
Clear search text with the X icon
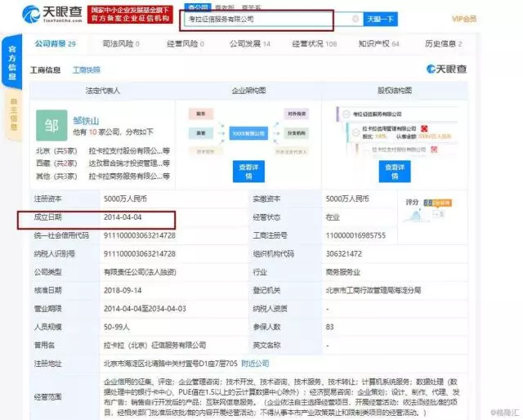click(x=355, y=18)
